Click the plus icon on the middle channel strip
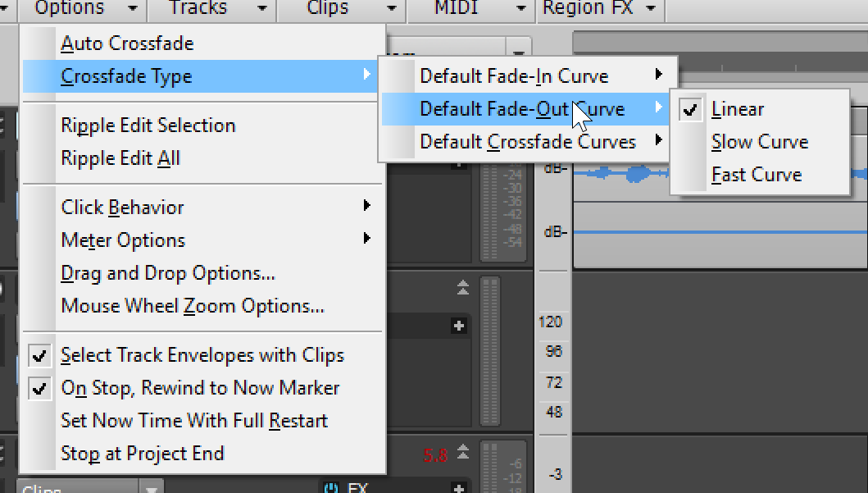 pos(459,326)
